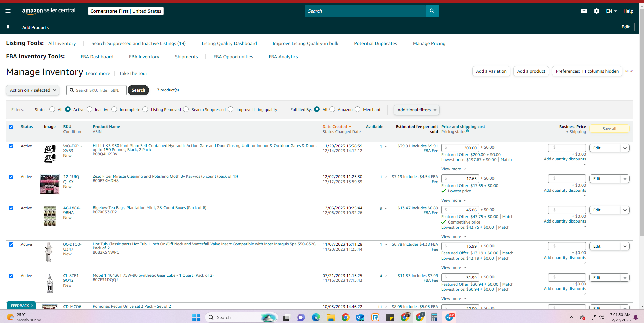The height and width of the screenshot is (323, 644).
Task: Open Search Suppressed and Inactive Listings (19)
Action: click(x=138, y=44)
